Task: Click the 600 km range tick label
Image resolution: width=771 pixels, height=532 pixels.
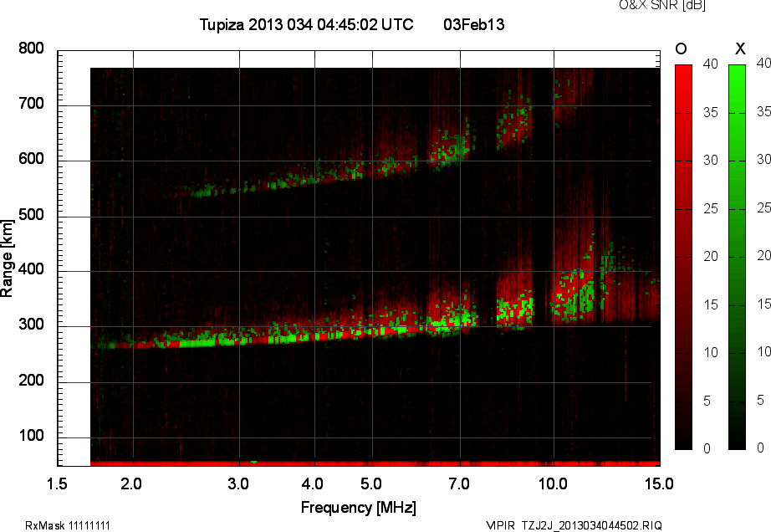Action: click(32, 159)
